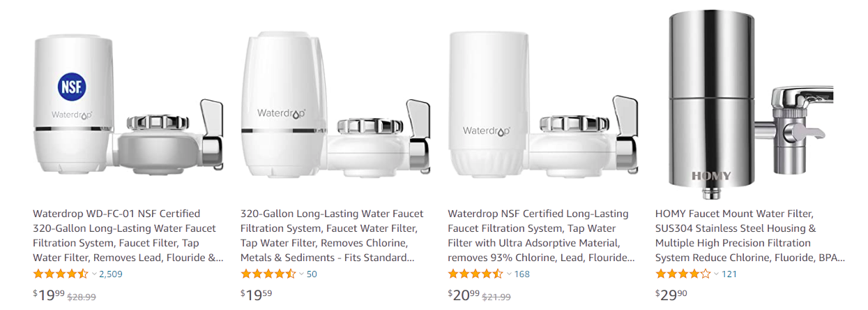The height and width of the screenshot is (310, 868).
Task: Open the 320-Gallon Waterdrop filter product image
Action: pos(335,103)
